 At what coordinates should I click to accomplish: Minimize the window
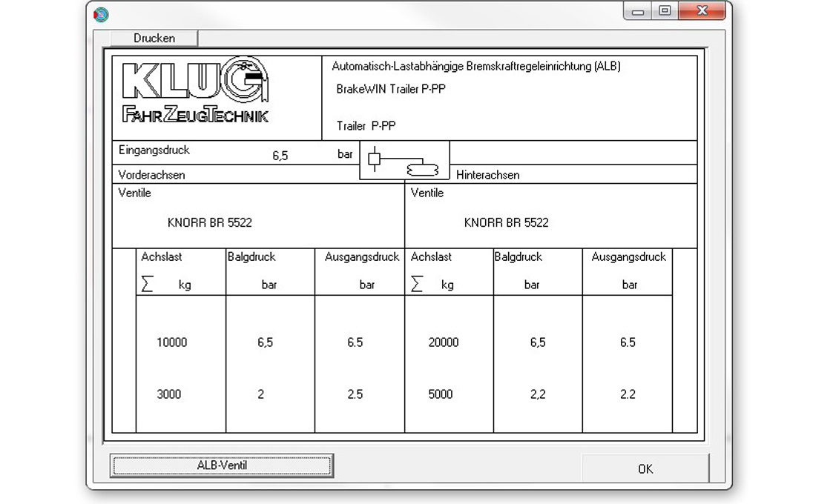(638, 11)
